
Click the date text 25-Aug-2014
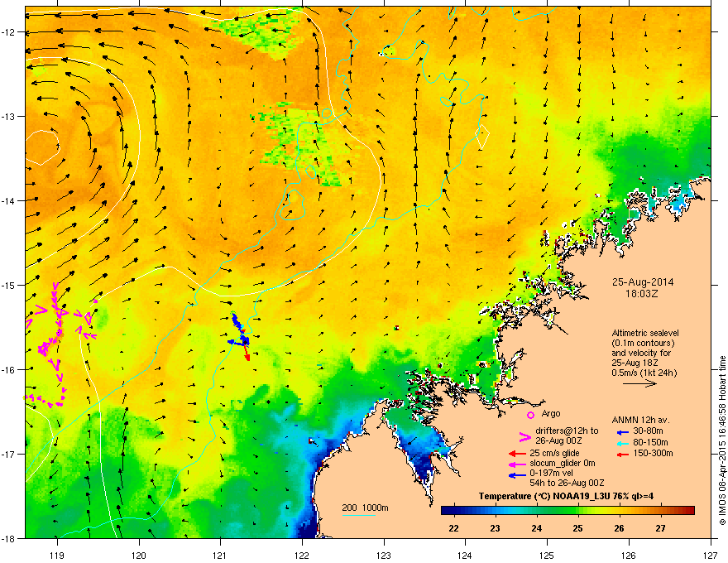click(643, 282)
